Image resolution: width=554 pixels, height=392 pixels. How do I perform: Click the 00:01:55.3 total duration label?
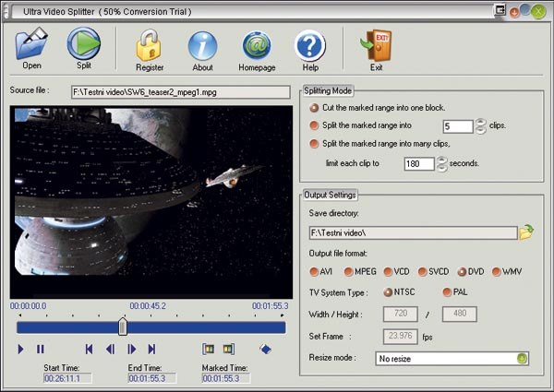click(x=271, y=306)
